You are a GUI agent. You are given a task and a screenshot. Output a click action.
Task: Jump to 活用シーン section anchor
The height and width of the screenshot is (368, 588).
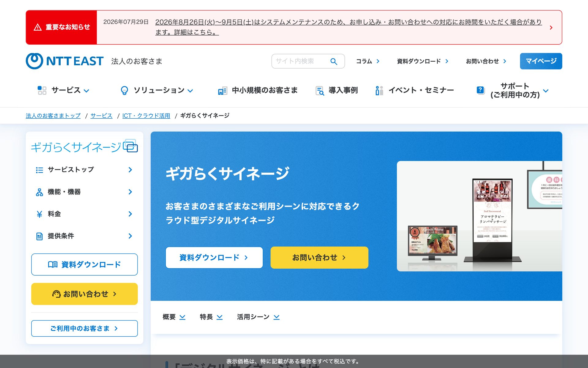[x=258, y=317]
